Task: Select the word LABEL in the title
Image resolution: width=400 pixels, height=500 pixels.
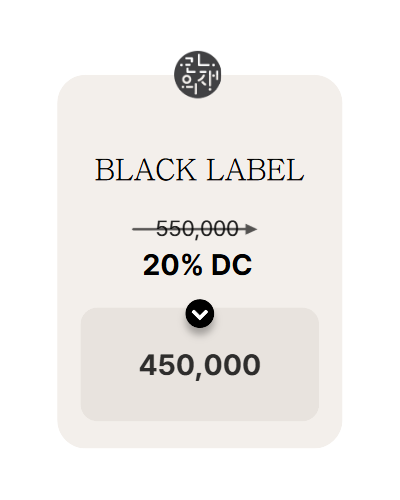Action: tap(255, 170)
